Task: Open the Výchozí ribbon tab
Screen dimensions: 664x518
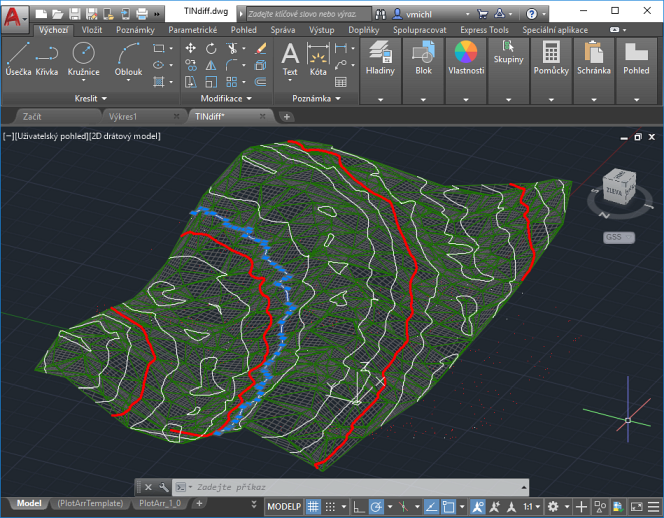Action: (53, 30)
